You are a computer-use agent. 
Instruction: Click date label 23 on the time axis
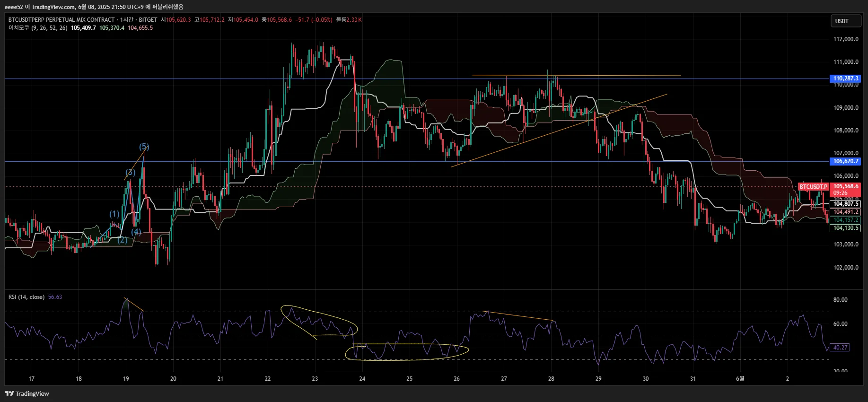point(315,379)
